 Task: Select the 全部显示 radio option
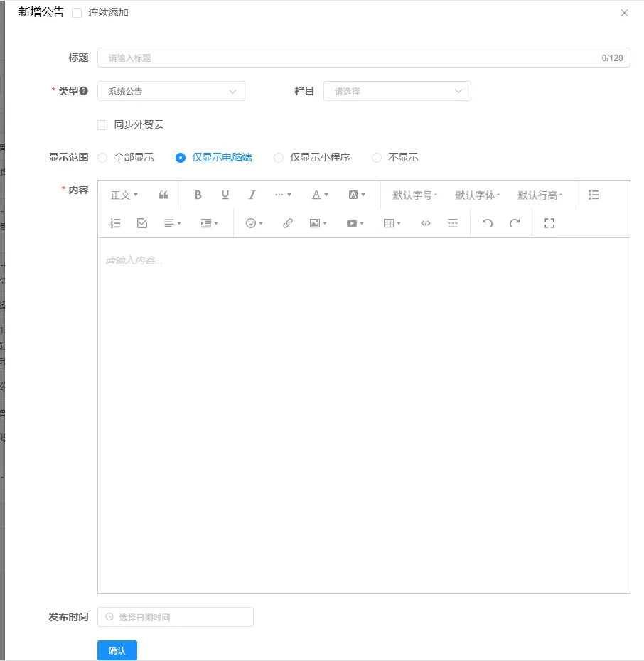103,158
